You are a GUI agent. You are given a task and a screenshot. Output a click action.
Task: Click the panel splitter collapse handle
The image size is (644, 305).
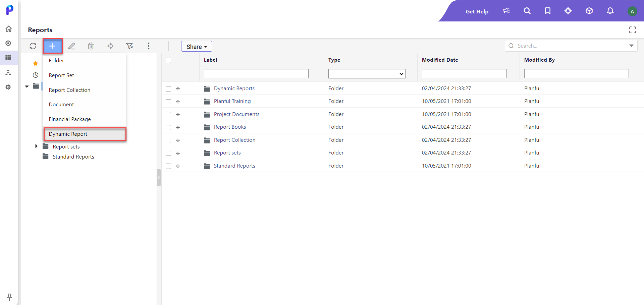pos(159,178)
